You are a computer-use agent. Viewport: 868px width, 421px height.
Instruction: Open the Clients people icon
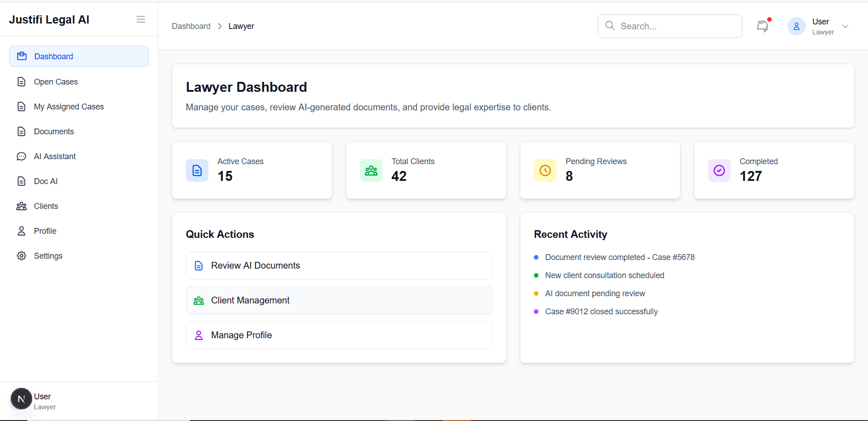(x=22, y=206)
